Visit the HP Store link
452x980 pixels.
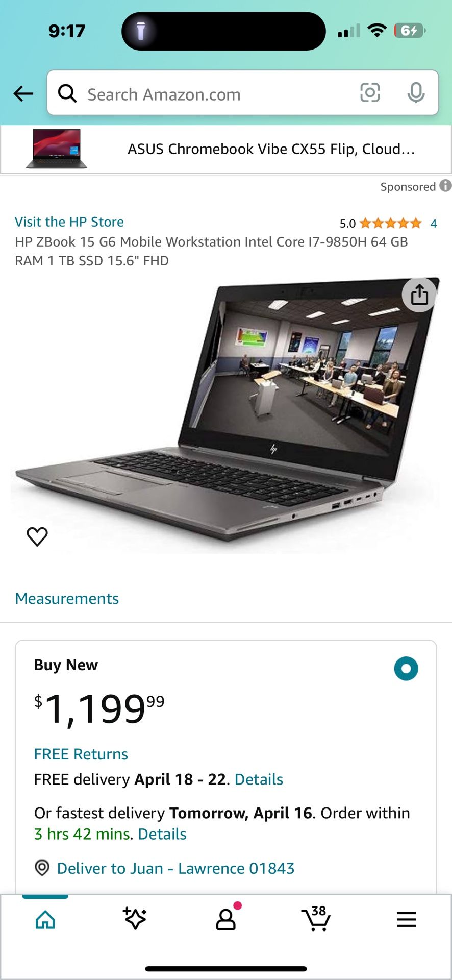(69, 222)
